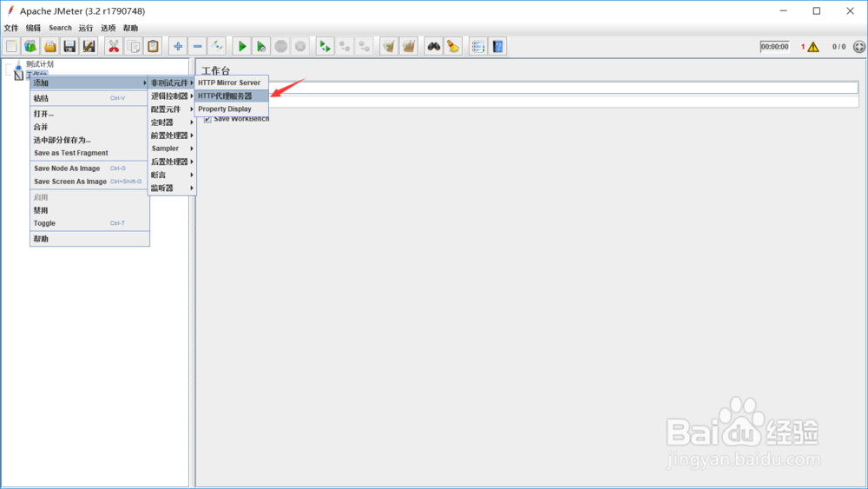Click the thread status circle icon at top right
868x489 pixels.
859,47
